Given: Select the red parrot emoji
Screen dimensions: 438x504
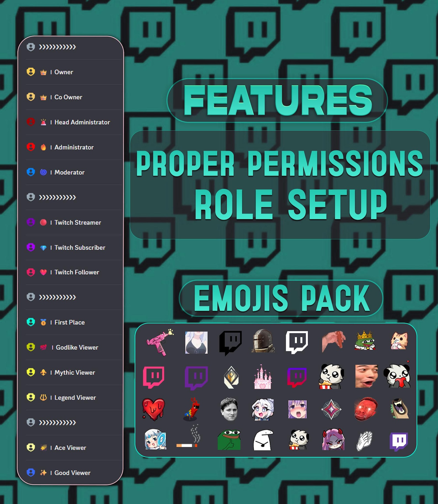Looking at the screenshot, I should coord(192,409).
